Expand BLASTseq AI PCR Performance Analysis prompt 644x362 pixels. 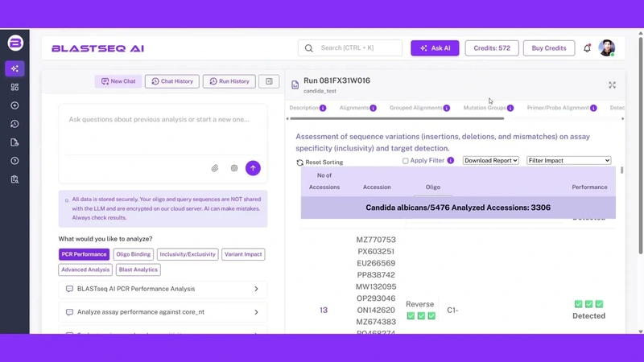tap(163, 289)
